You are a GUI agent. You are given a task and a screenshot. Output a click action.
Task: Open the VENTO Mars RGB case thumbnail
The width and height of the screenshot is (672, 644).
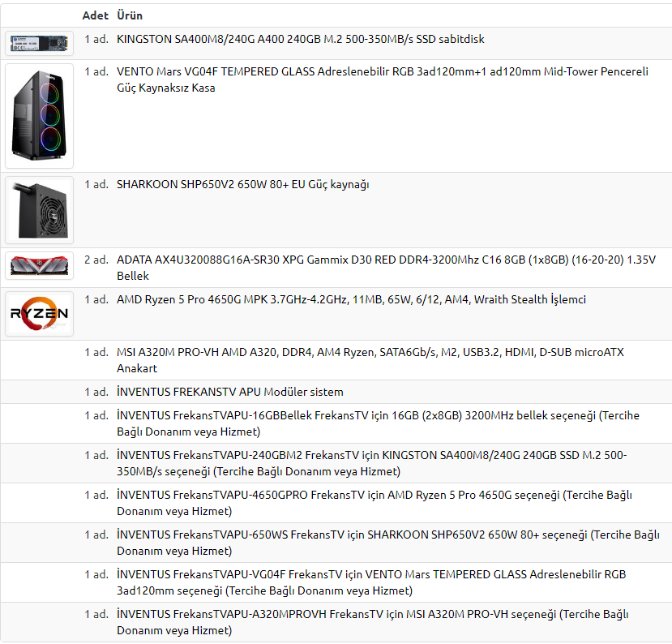(39, 116)
